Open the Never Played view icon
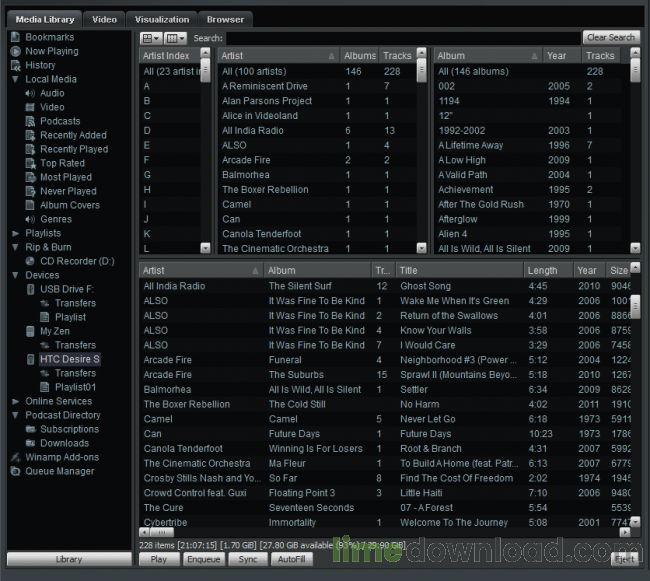The image size is (650, 581). coord(30,191)
